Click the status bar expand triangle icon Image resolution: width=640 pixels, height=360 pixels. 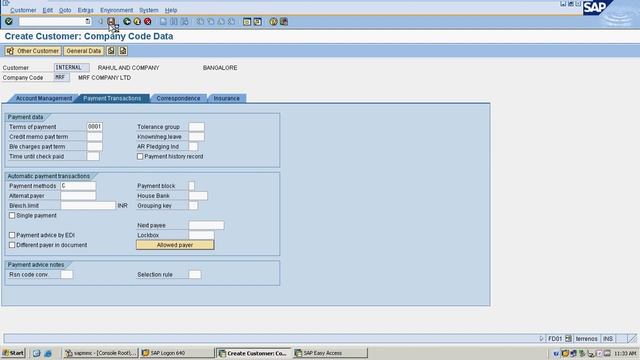(541, 338)
